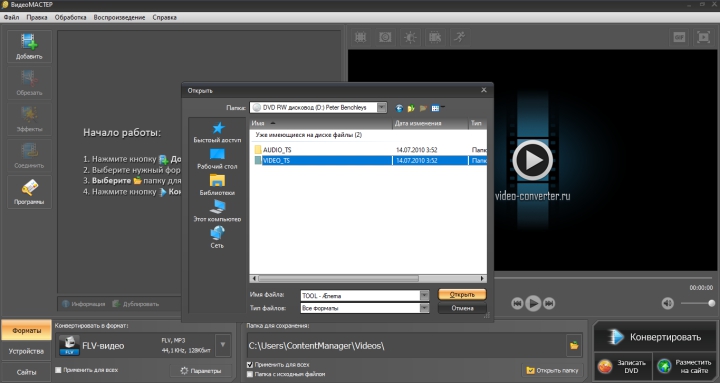Click scrollbar right arrow in file list
720x383 pixels.
pos(482,278)
